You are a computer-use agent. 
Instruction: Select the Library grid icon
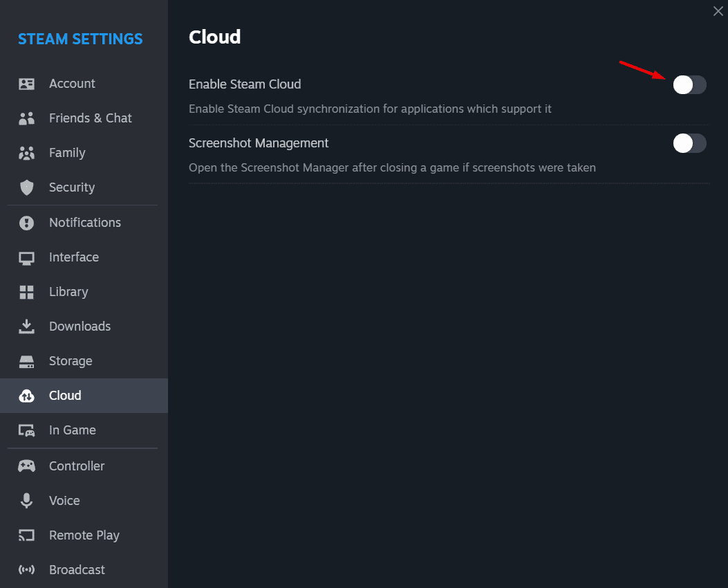click(x=26, y=291)
